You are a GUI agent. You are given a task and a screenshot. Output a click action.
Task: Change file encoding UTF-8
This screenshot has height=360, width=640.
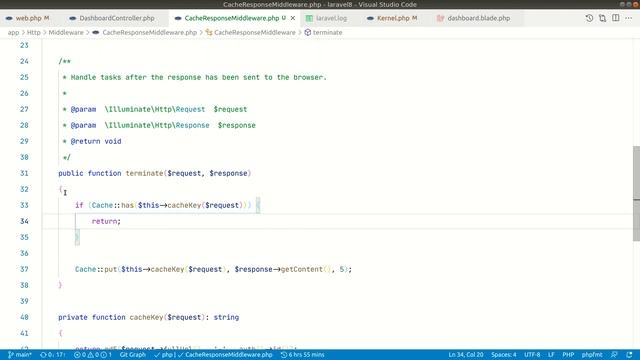[532, 355]
